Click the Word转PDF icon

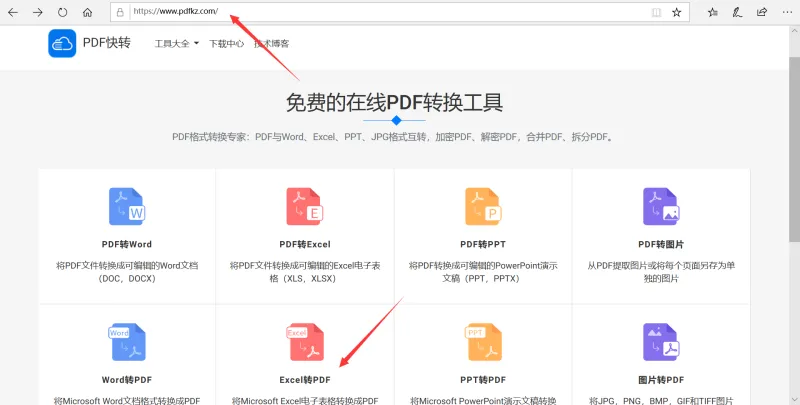(x=127, y=342)
